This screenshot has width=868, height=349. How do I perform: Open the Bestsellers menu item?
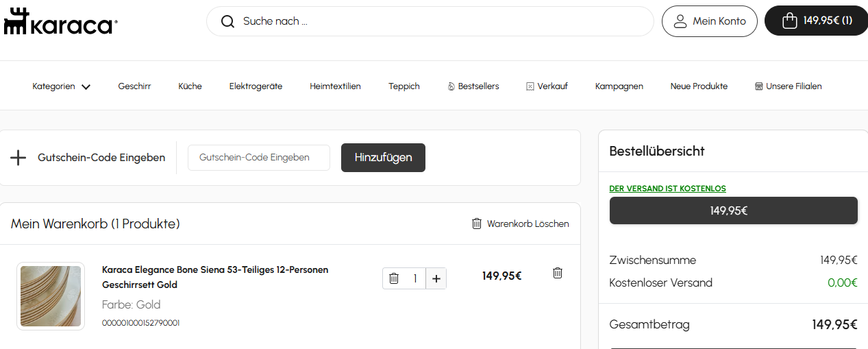(x=473, y=86)
